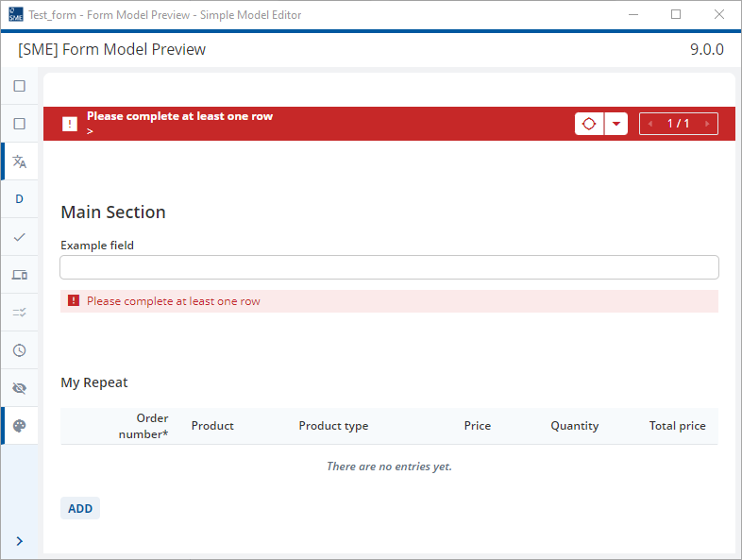The height and width of the screenshot is (560, 742).
Task: Expand the sidebar with the chevron arrow
Action: (20, 541)
